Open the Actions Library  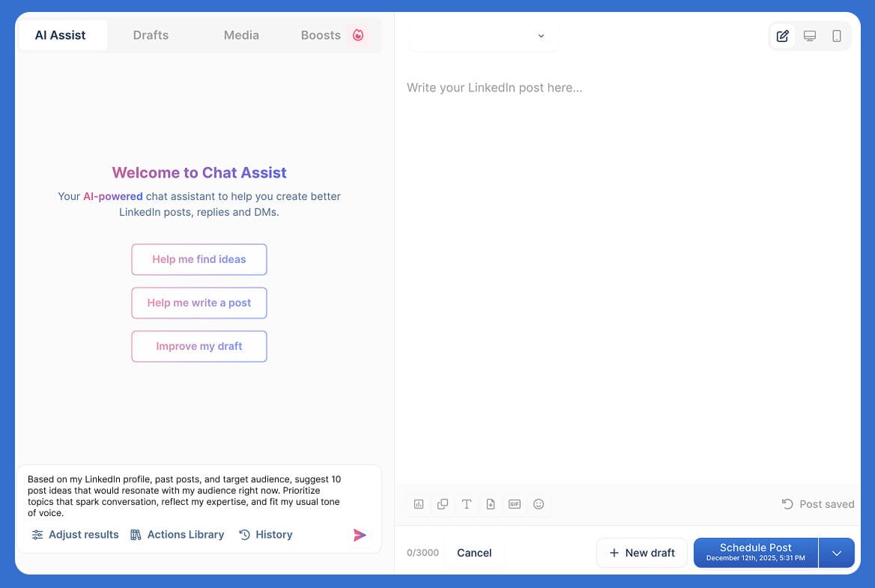click(177, 535)
